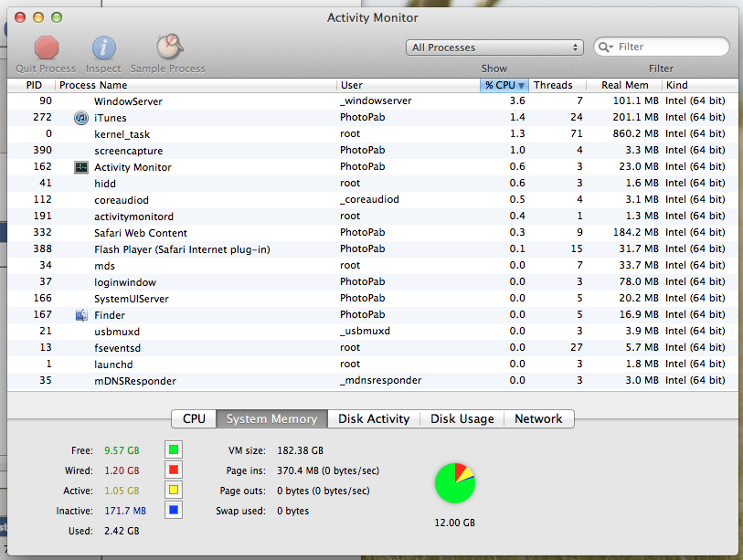Click the _mdnsresponder user cell
Viewport: 743px width, 560px height.
click(x=380, y=380)
